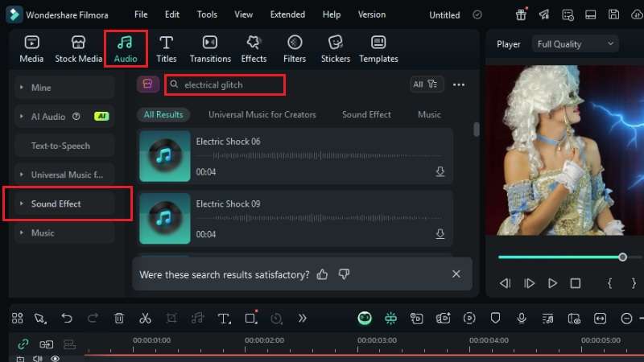Click the redo icon in timeline toolbar
The width and height of the screenshot is (644, 362).
(93, 318)
